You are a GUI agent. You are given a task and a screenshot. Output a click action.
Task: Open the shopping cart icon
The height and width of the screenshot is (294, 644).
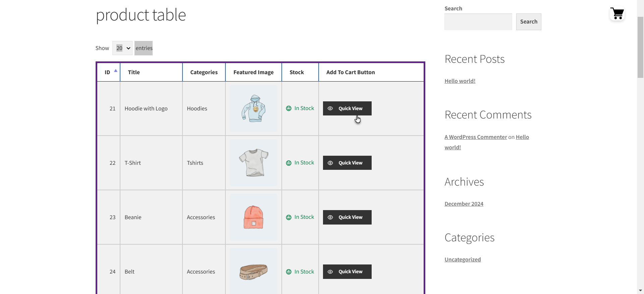pos(617,14)
